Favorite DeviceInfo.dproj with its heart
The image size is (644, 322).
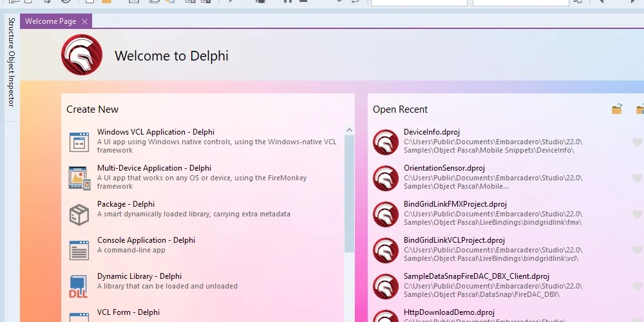pyautogui.click(x=637, y=142)
